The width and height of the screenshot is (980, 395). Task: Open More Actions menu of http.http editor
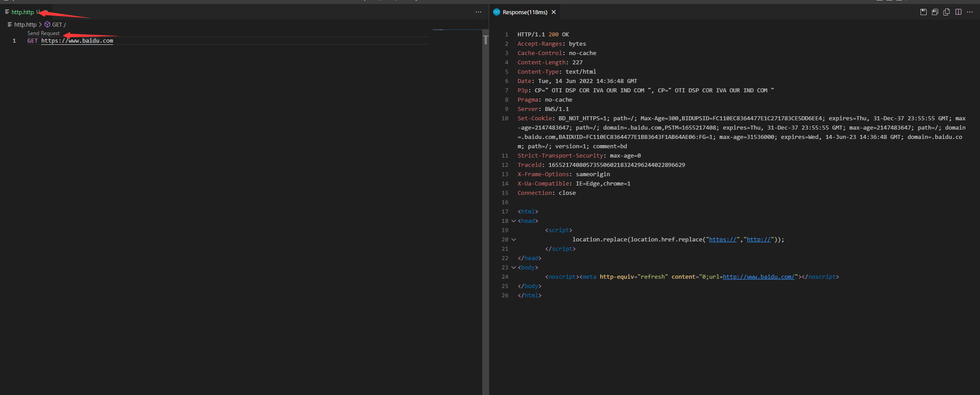(478, 12)
